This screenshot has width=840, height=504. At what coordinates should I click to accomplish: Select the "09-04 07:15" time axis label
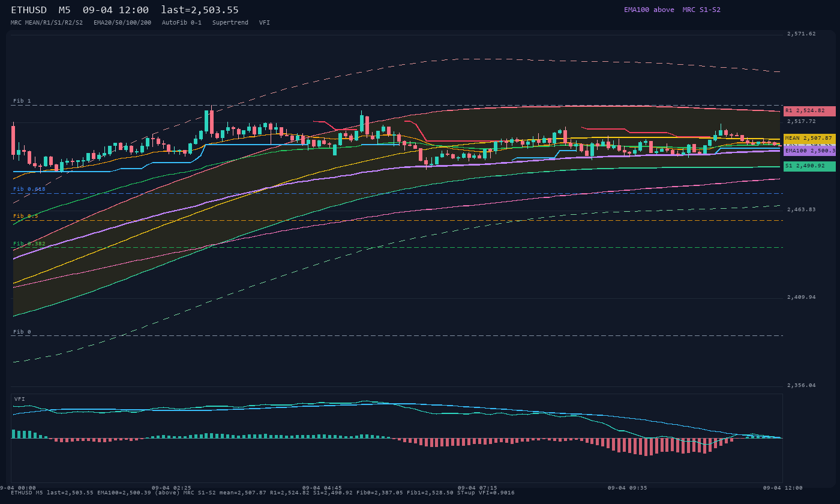478,488
